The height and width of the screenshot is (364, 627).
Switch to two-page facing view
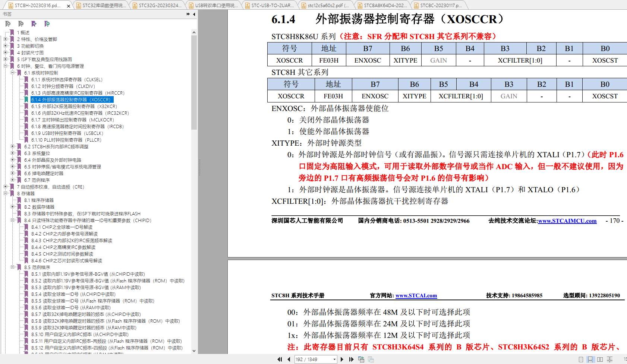click(600, 359)
